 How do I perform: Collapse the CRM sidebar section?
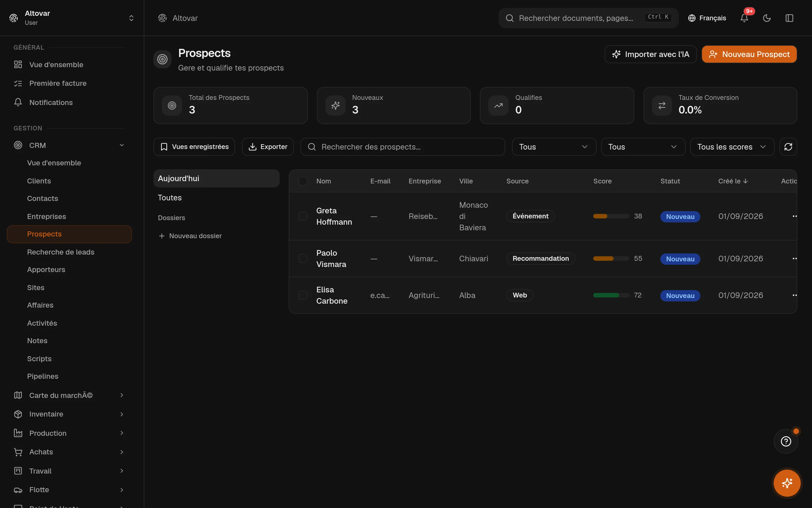coord(122,145)
